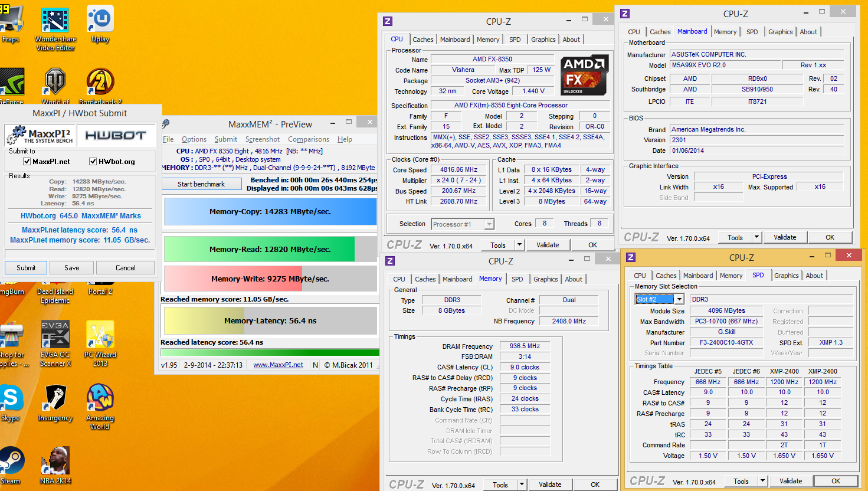Open the Comparisons menu in MaxxMEM
The width and height of the screenshot is (868, 491).
[309, 139]
